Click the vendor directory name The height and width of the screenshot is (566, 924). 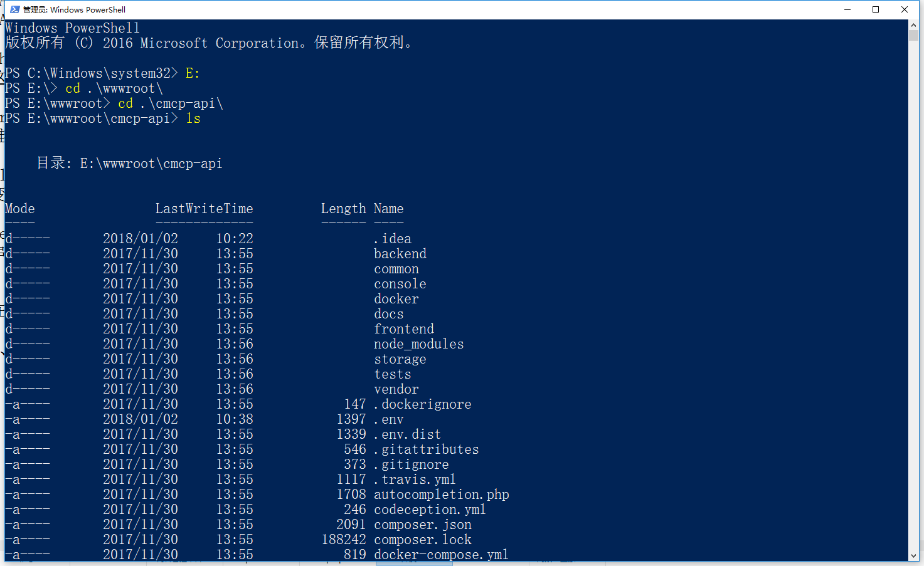[x=396, y=389]
